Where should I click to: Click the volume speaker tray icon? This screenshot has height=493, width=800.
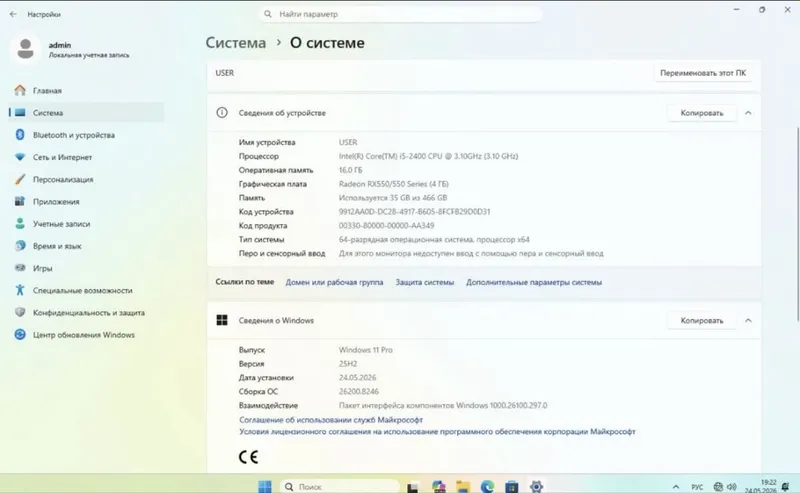point(732,487)
